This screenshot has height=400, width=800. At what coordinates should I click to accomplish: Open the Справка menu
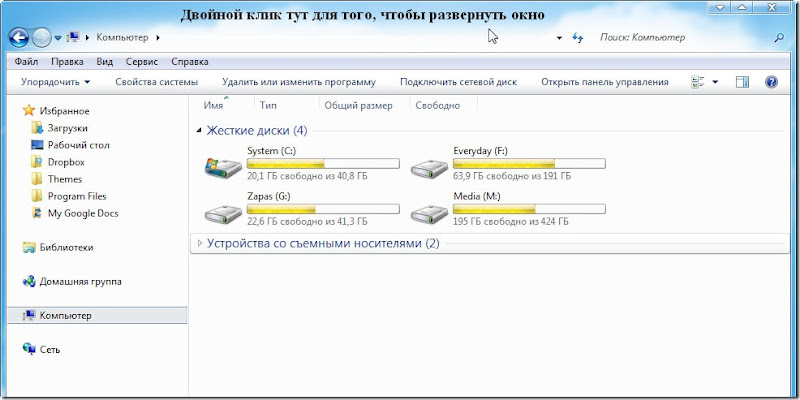(190, 62)
